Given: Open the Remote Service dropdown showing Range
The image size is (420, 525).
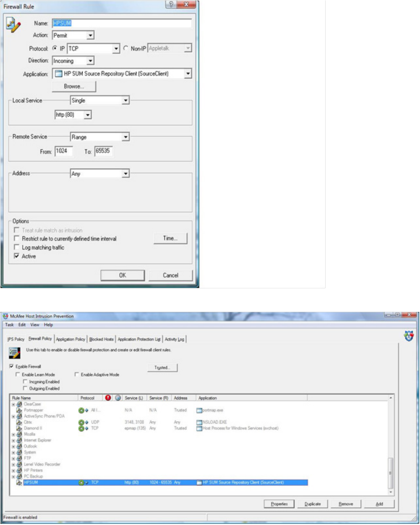Looking at the screenshot, I should click(x=100, y=137).
